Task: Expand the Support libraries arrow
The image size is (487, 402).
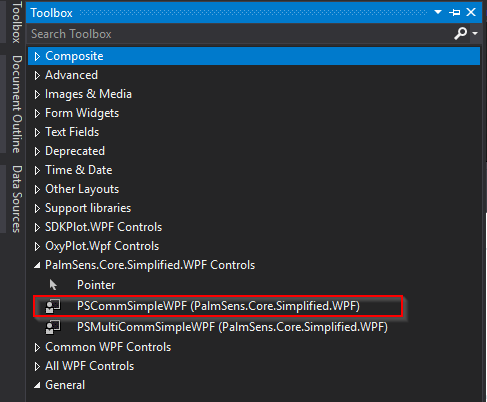Action: [37, 208]
